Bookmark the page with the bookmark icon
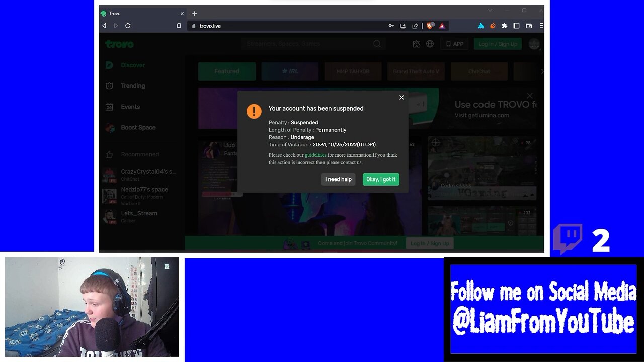Image resolution: width=644 pixels, height=362 pixels. point(179,26)
